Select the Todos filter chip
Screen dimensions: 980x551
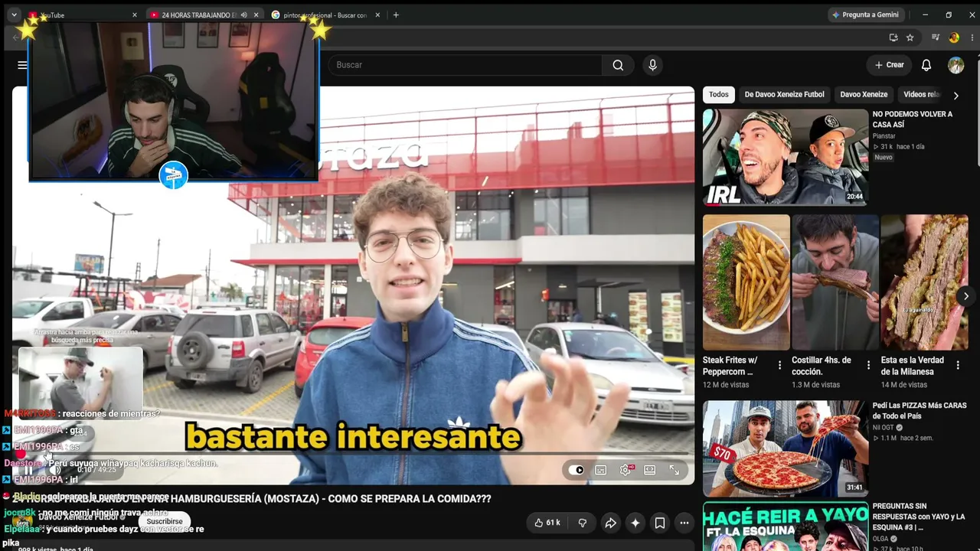pyautogui.click(x=719, y=95)
